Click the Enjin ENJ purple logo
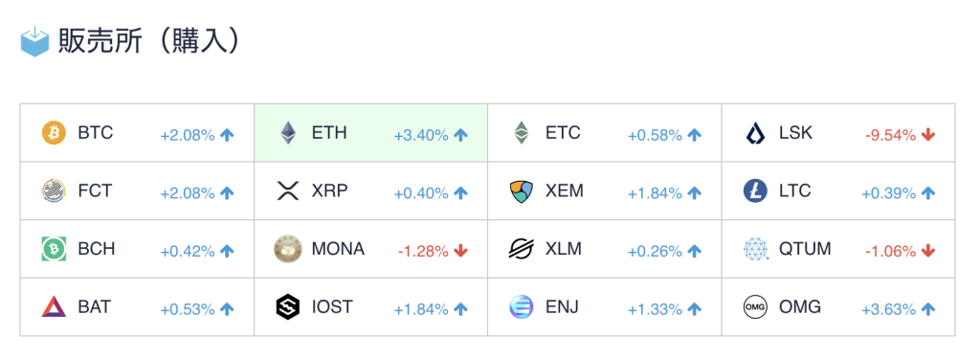 coord(522,307)
